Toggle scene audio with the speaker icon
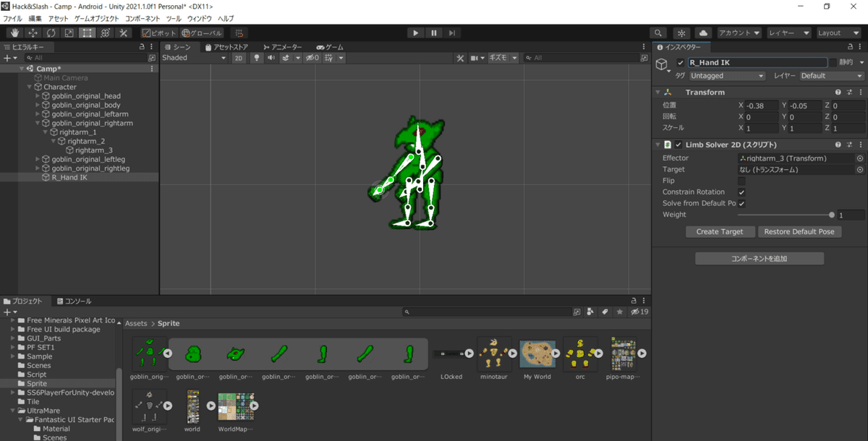 (x=271, y=58)
